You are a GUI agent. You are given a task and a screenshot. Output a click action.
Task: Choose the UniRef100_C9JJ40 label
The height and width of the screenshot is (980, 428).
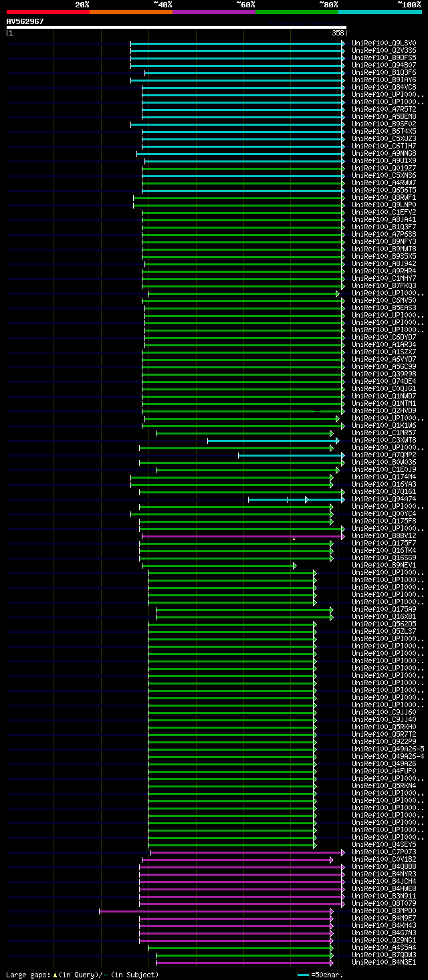click(384, 720)
